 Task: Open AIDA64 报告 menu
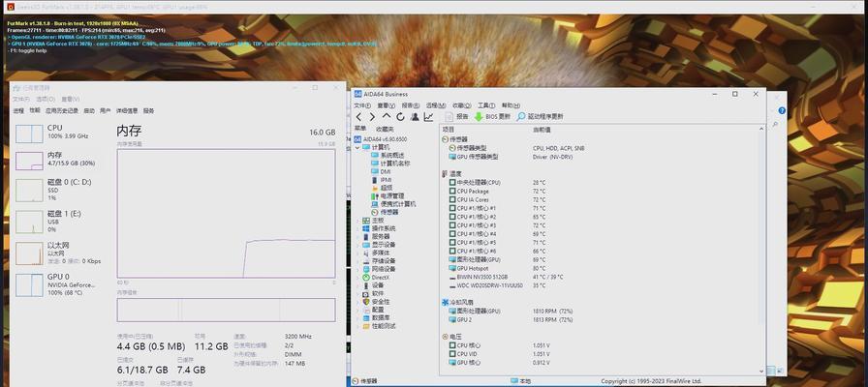click(x=410, y=105)
